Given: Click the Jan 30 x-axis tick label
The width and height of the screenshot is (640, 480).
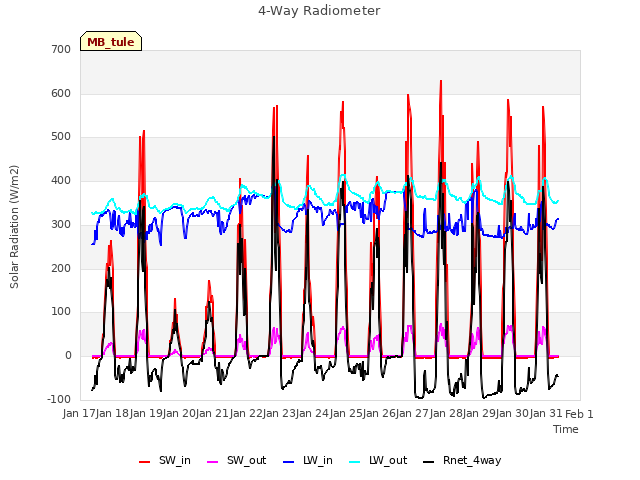Looking at the screenshot, I should tap(514, 414).
